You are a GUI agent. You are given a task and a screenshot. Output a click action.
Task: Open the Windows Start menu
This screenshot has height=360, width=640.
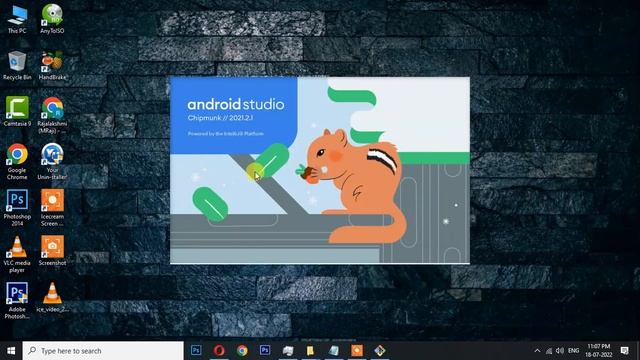click(x=11, y=351)
